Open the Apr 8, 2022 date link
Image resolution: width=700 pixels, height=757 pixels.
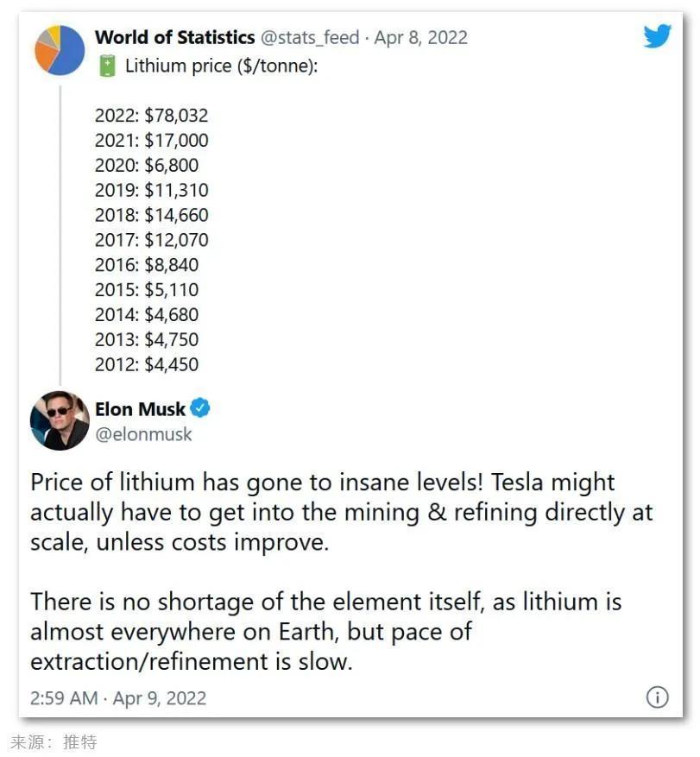pos(421,38)
